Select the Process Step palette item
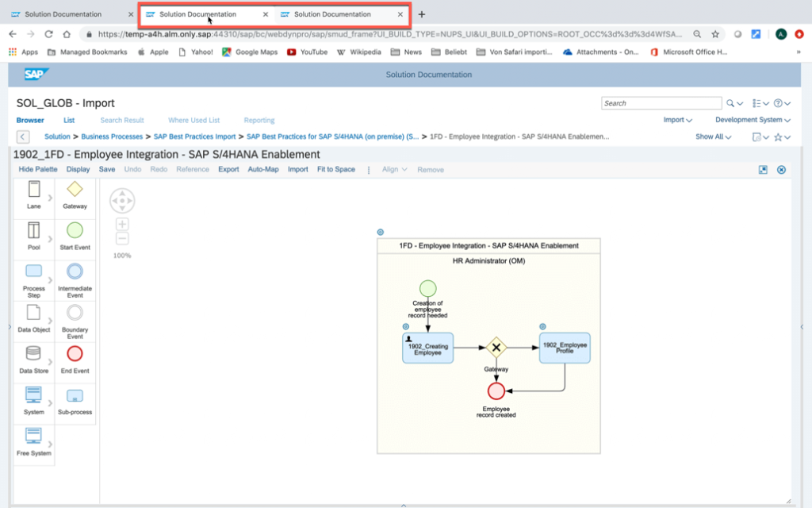 [33, 271]
